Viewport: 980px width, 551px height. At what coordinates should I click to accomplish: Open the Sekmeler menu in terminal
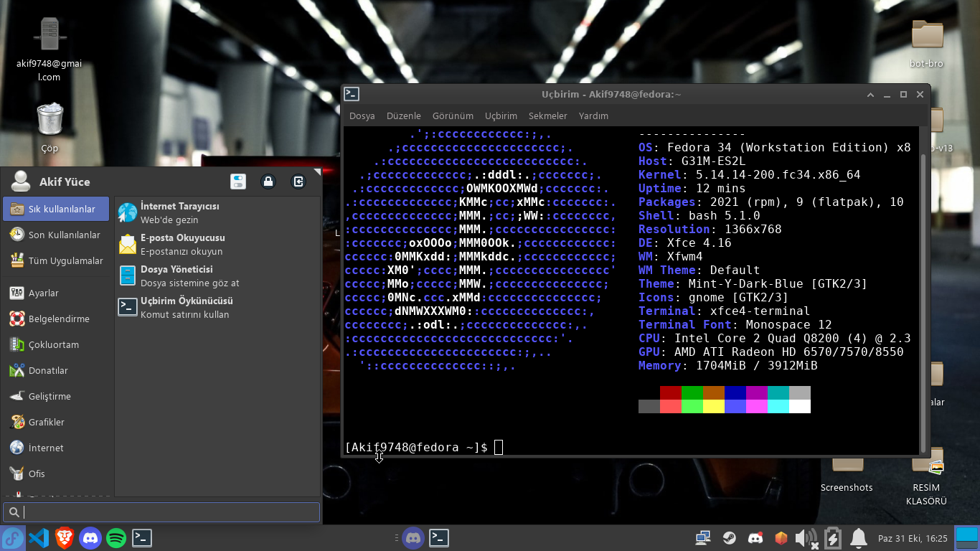[548, 116]
